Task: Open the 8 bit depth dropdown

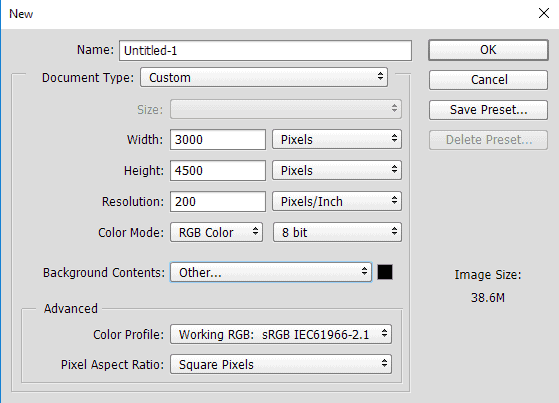Action: click(x=337, y=232)
